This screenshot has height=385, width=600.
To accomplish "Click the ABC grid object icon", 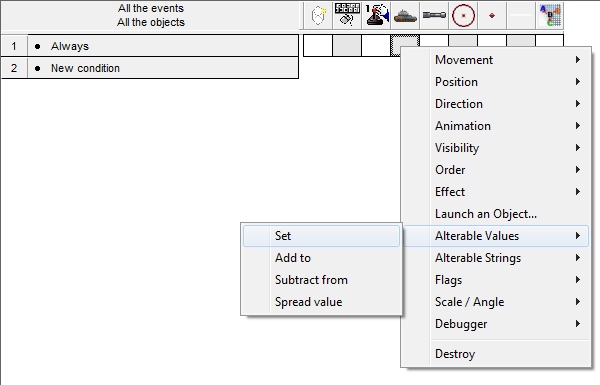I will pos(550,16).
